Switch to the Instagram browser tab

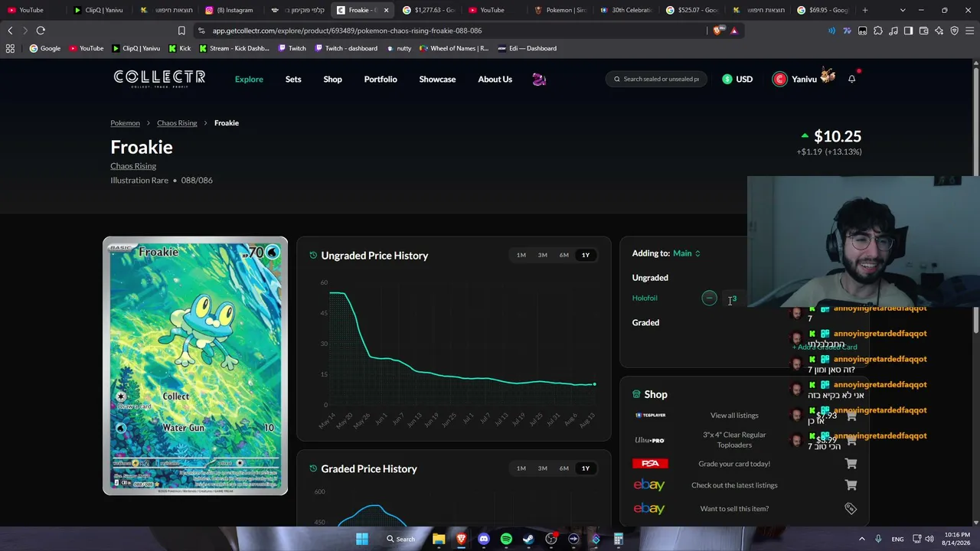(230, 10)
